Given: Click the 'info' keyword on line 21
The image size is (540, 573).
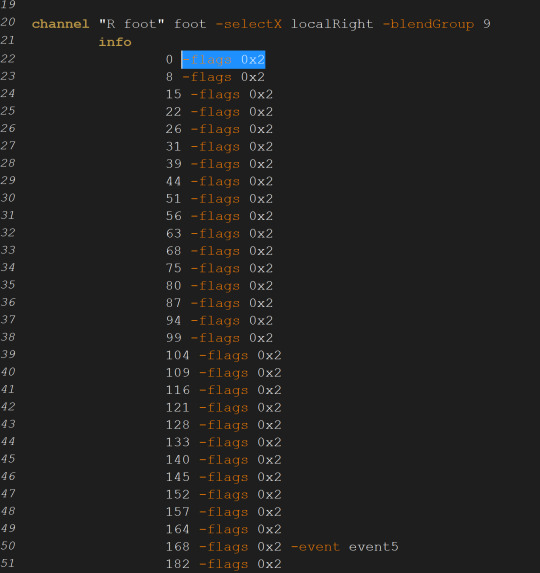Looking at the screenshot, I should point(115,42).
